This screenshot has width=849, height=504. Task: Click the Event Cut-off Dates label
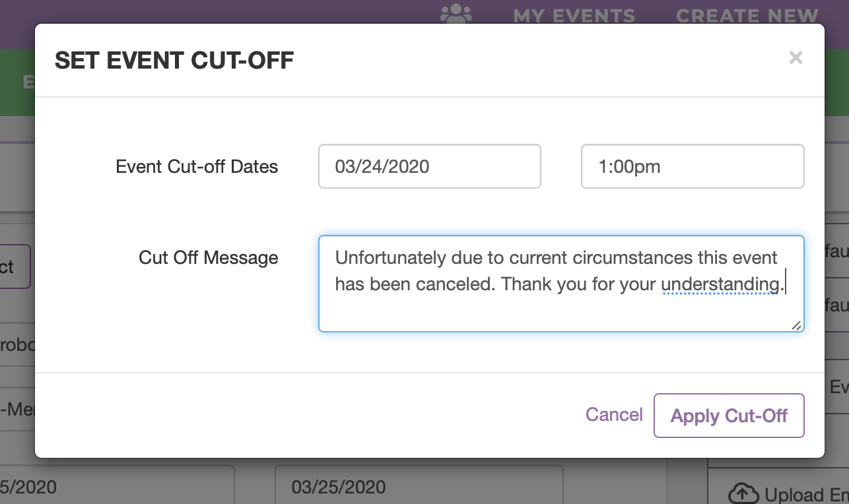[197, 167]
